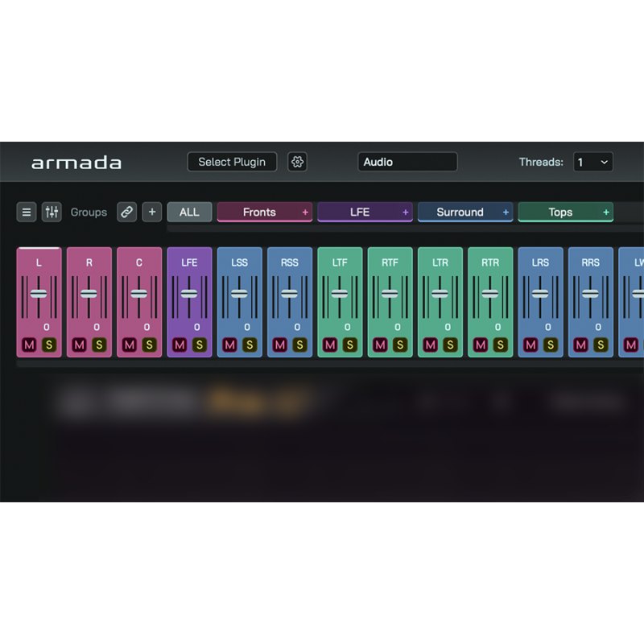Open plugin settings gear icon
Image resolution: width=644 pixels, height=644 pixels.
297,162
